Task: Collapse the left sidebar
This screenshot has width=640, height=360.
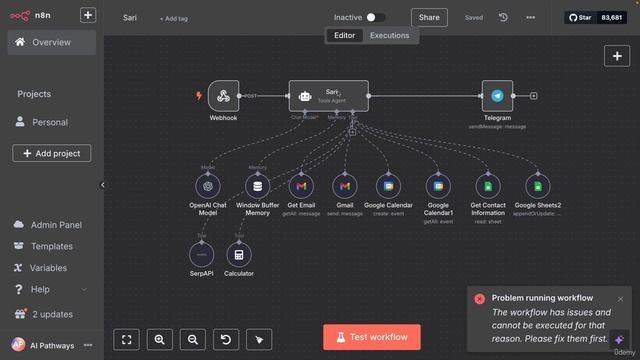Action: [102, 185]
